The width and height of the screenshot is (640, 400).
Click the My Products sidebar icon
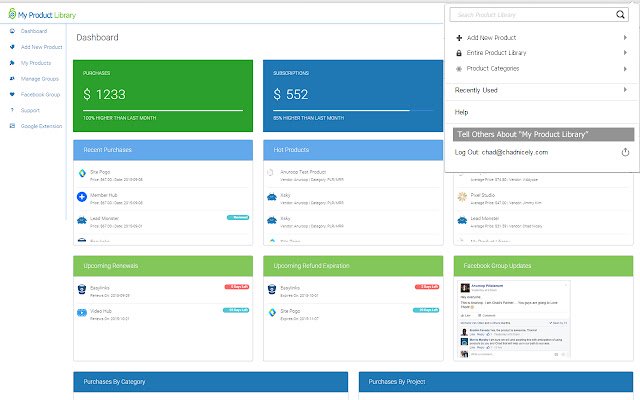point(12,63)
